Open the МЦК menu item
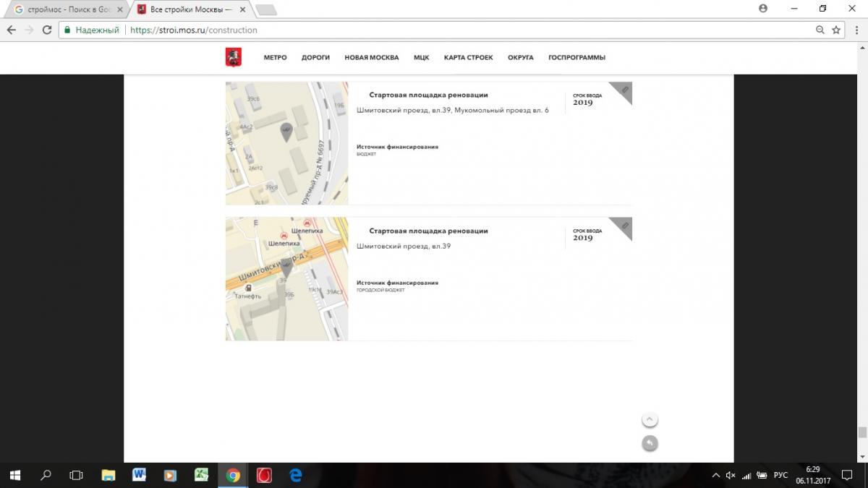 pos(421,58)
